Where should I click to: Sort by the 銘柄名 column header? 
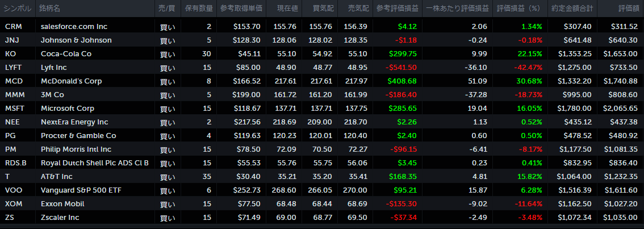click(49, 8)
